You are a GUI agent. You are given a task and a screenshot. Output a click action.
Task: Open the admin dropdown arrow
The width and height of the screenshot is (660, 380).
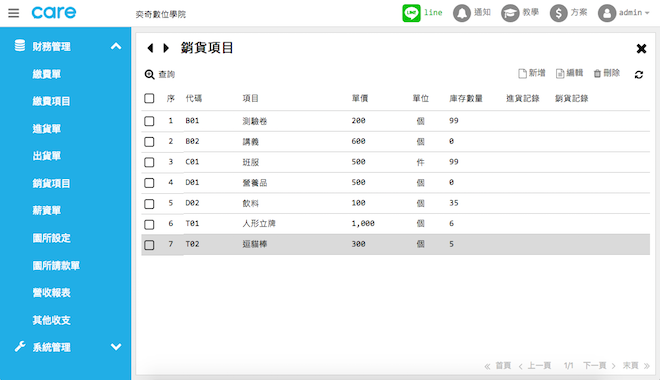pos(647,13)
